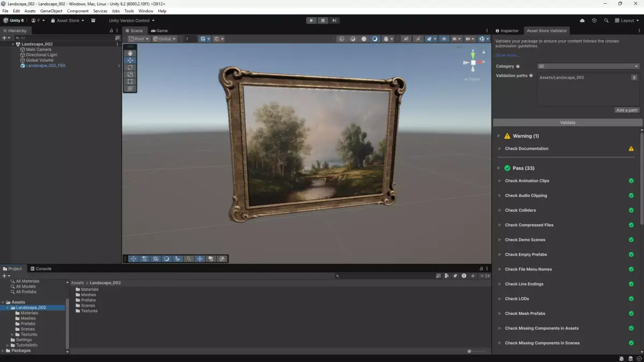Collapse the Pass (33) section
The width and height of the screenshot is (644, 362).
click(x=499, y=168)
